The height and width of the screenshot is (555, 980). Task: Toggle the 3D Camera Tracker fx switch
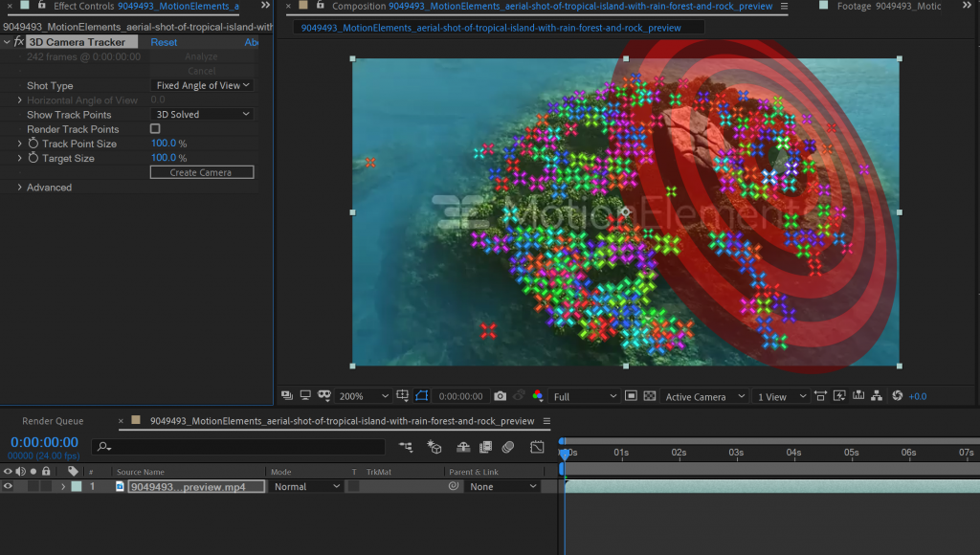(19, 42)
